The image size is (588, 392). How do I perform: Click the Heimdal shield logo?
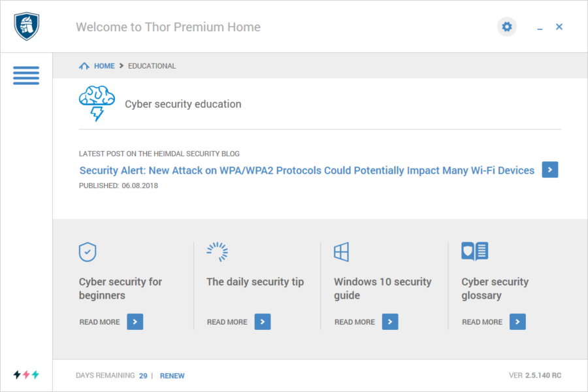pyautogui.click(x=27, y=26)
